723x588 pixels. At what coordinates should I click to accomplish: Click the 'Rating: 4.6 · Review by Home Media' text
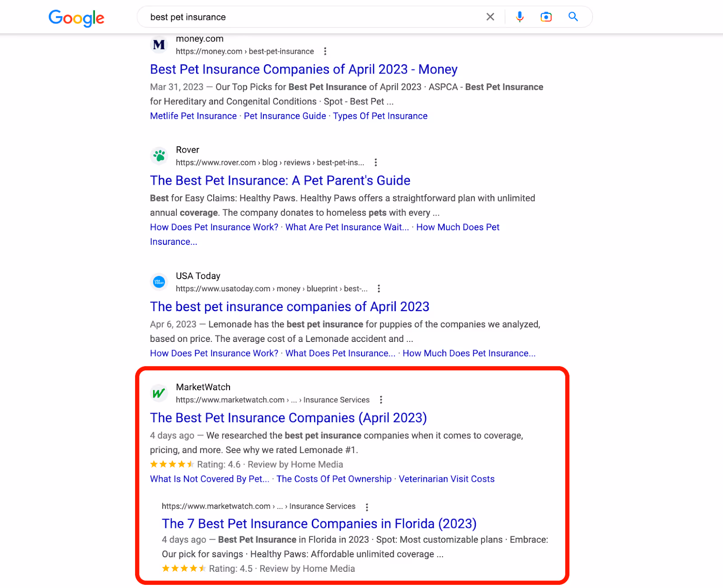[x=270, y=464]
